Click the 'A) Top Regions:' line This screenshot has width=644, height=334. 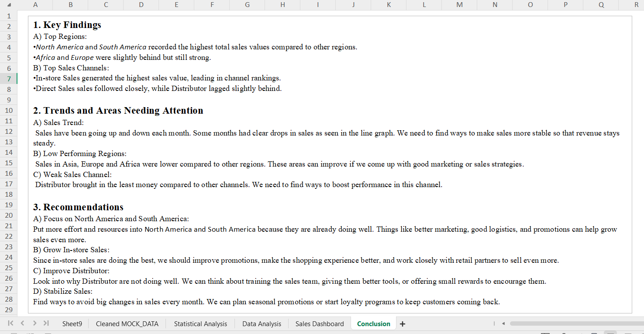(x=60, y=37)
